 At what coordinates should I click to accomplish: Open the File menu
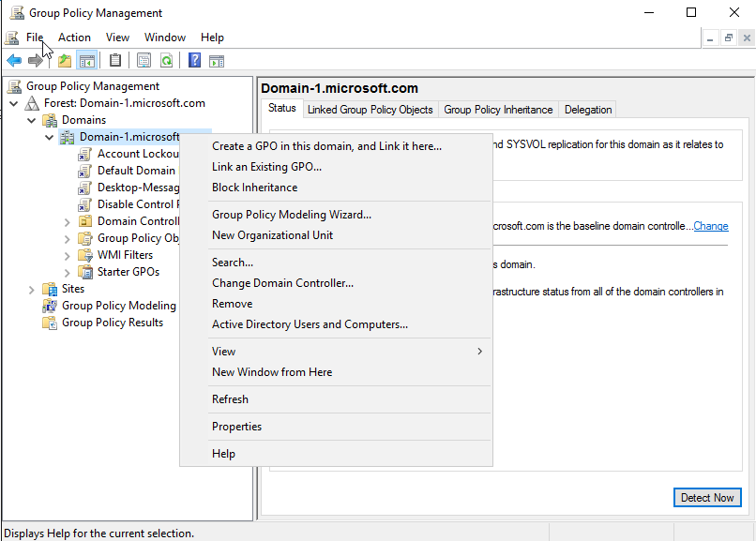34,38
